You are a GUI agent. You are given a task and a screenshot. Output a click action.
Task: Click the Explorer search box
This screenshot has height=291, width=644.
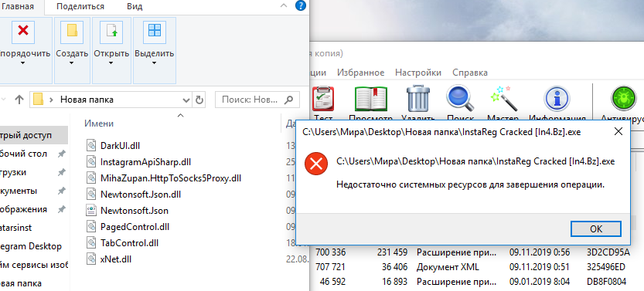coord(257,100)
